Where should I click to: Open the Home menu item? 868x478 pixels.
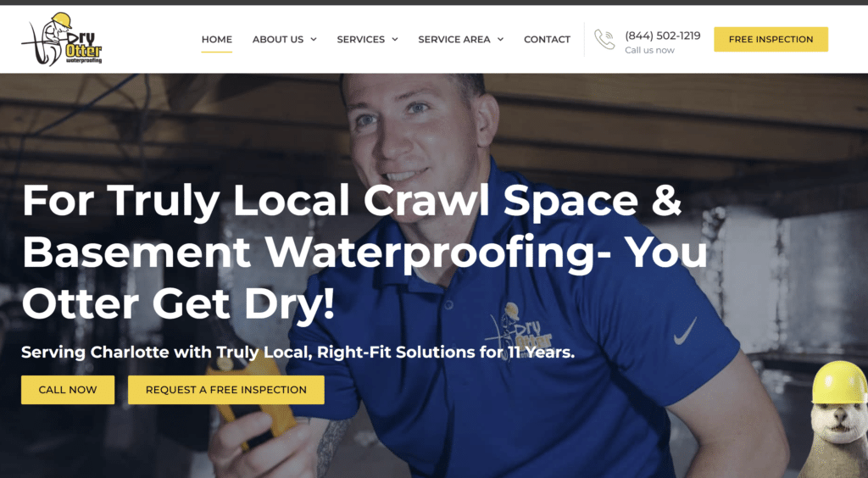pos(216,39)
